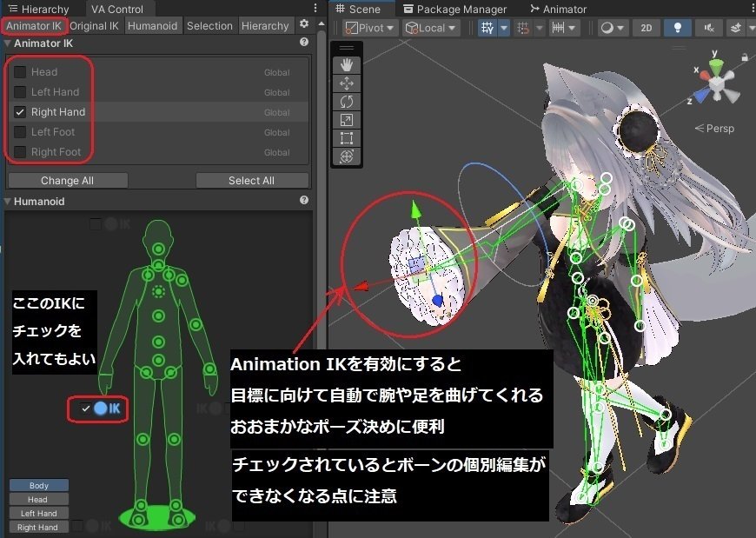Toggle the Persp projection label
756x538 pixels.
[x=714, y=129]
